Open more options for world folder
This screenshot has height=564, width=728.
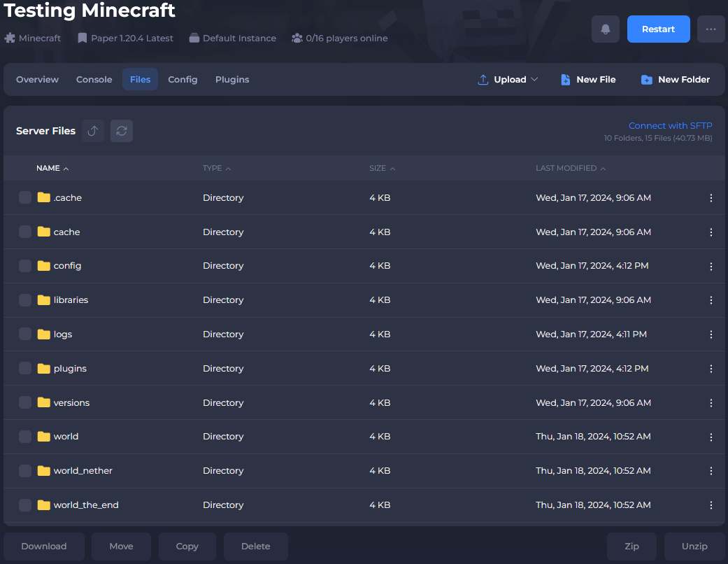tap(711, 437)
